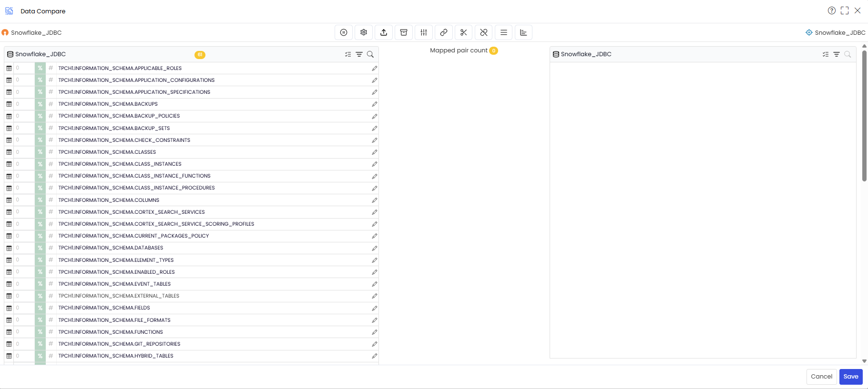Click the table icon on the CURRENT_PACKAGES_POLICY row
This screenshot has width=868, height=389.
coord(9,236)
